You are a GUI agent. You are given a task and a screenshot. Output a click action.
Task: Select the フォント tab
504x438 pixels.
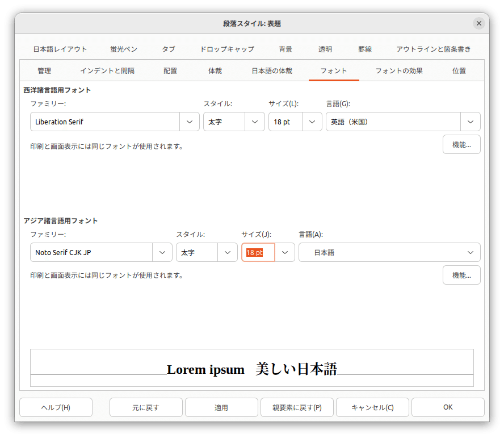[334, 70]
